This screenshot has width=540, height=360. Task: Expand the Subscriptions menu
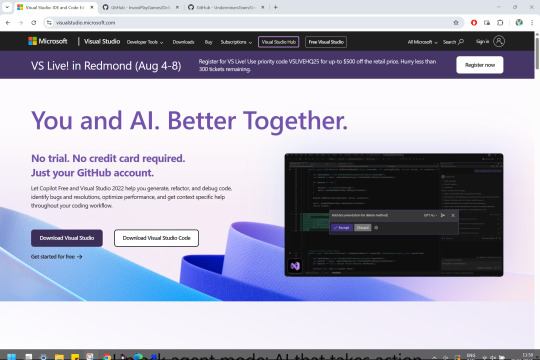pos(236,42)
